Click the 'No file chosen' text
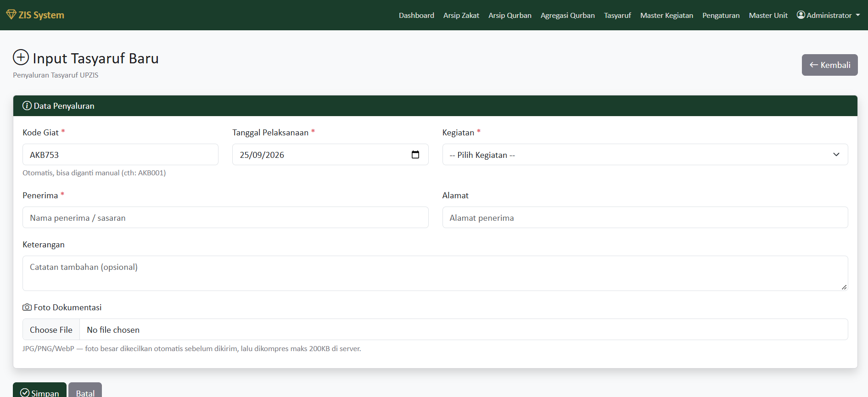 click(x=113, y=330)
